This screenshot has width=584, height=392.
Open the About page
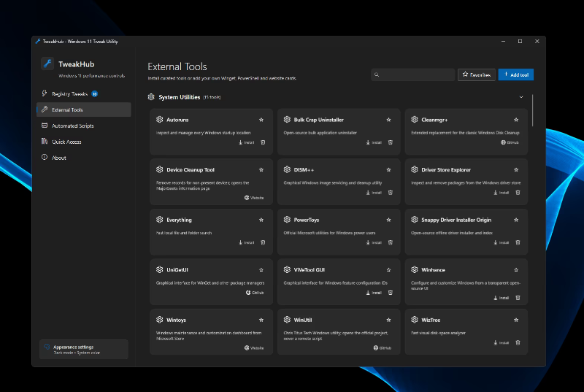click(x=84, y=158)
